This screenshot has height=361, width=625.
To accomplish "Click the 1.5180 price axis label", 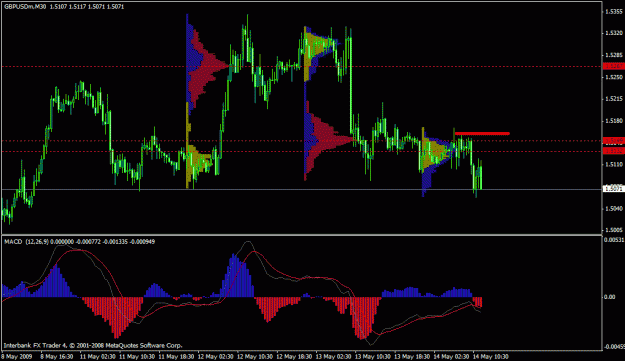I will point(614,121).
